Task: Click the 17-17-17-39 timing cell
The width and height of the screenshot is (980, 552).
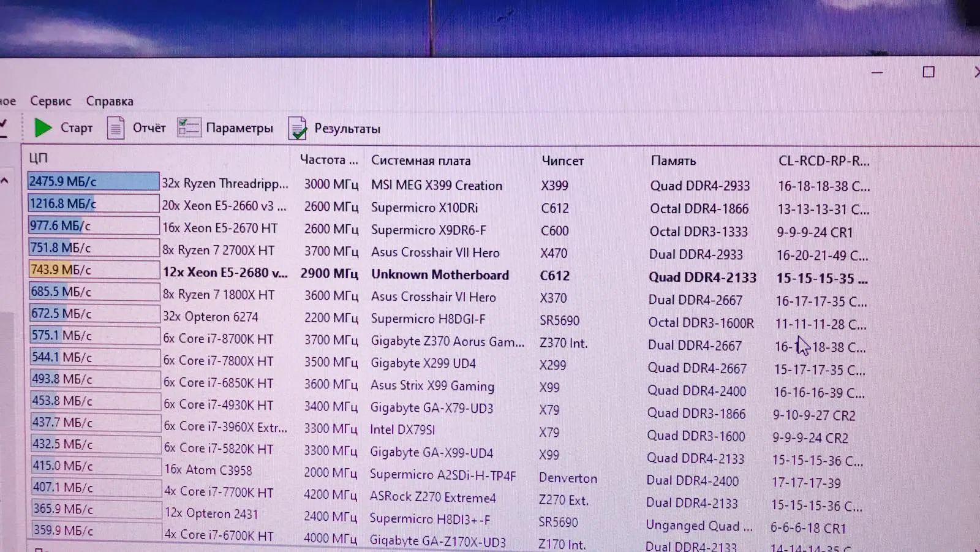Action: pyautogui.click(x=806, y=483)
